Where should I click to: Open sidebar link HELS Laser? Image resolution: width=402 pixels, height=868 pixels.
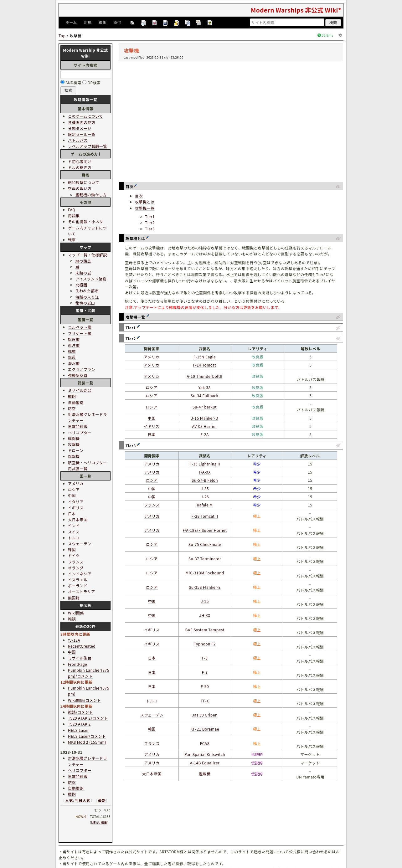(78, 731)
